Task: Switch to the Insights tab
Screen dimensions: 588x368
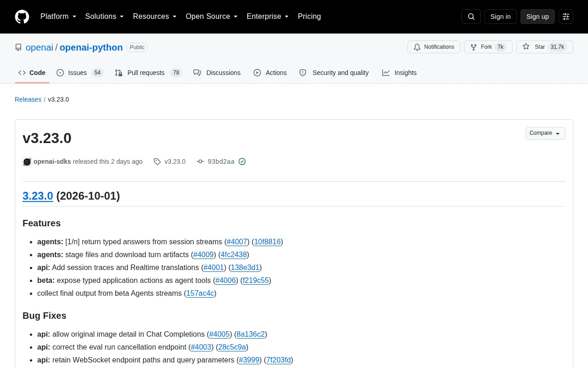Action: coord(399,73)
